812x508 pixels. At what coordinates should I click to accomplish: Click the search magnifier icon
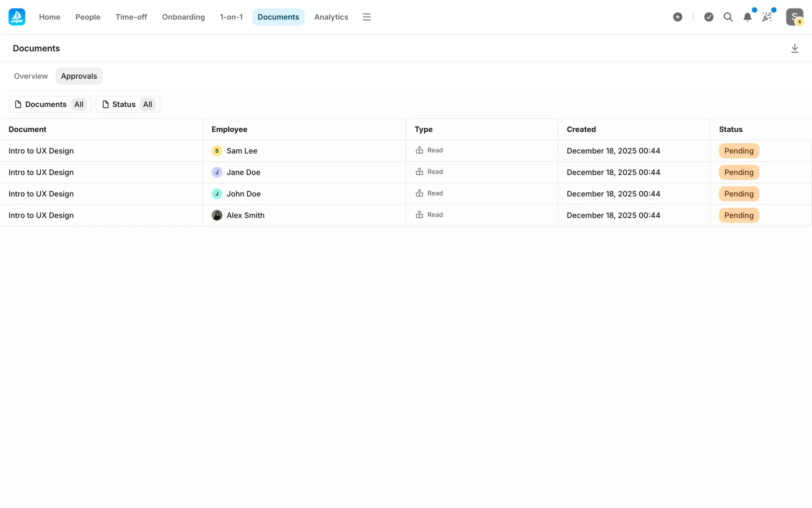click(x=728, y=17)
